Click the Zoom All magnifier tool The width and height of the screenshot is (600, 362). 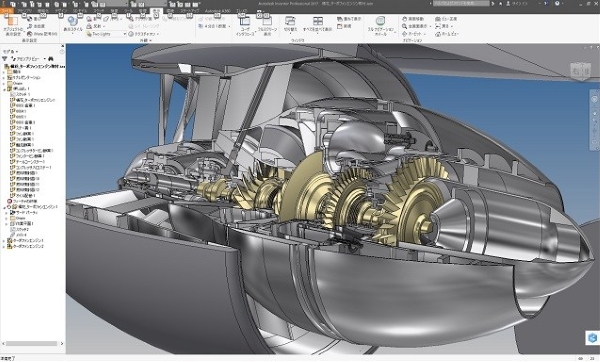pyautogui.click(x=416, y=26)
